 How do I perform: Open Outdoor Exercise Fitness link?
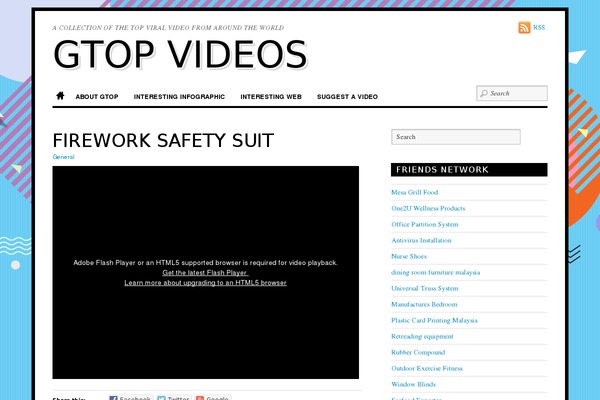point(427,369)
